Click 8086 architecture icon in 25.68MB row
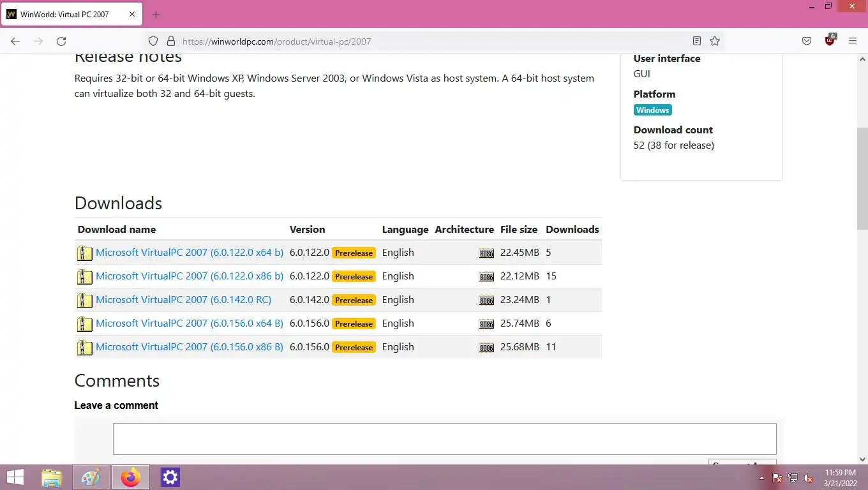Image resolution: width=868 pixels, height=490 pixels. coord(486,348)
